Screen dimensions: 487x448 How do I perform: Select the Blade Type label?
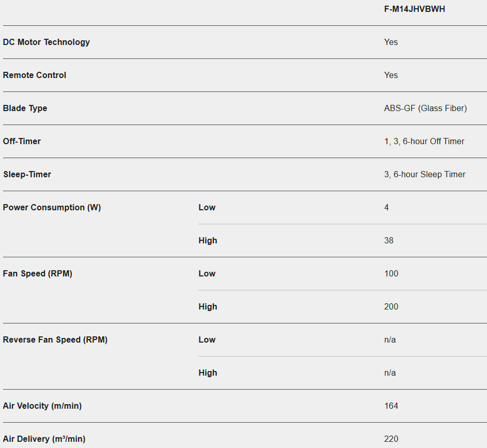25,108
